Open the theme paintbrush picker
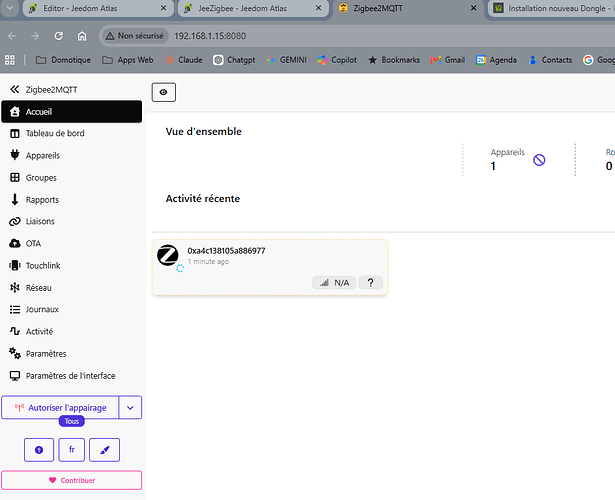 [104, 450]
